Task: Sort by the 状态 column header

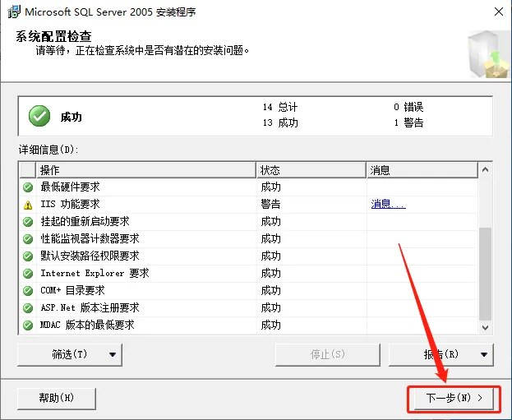Action: point(311,170)
